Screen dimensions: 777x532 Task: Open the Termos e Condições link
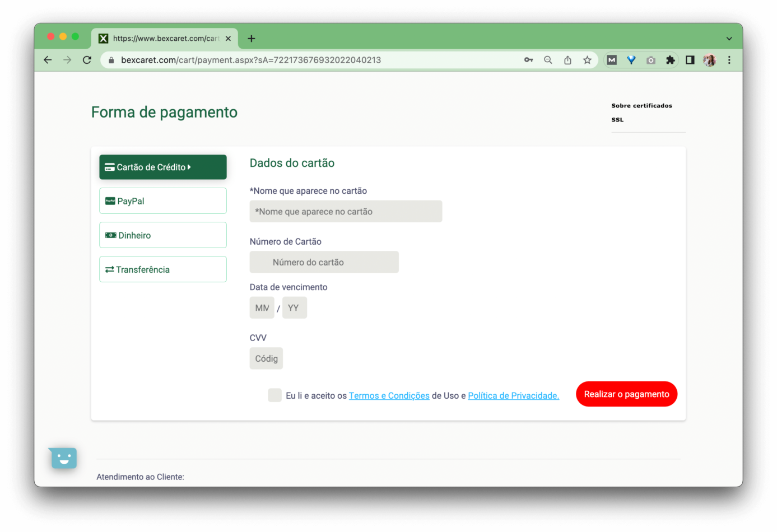[389, 396]
